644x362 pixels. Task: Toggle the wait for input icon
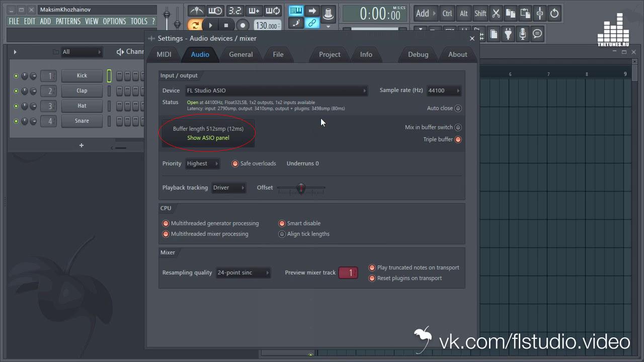[x=215, y=11]
